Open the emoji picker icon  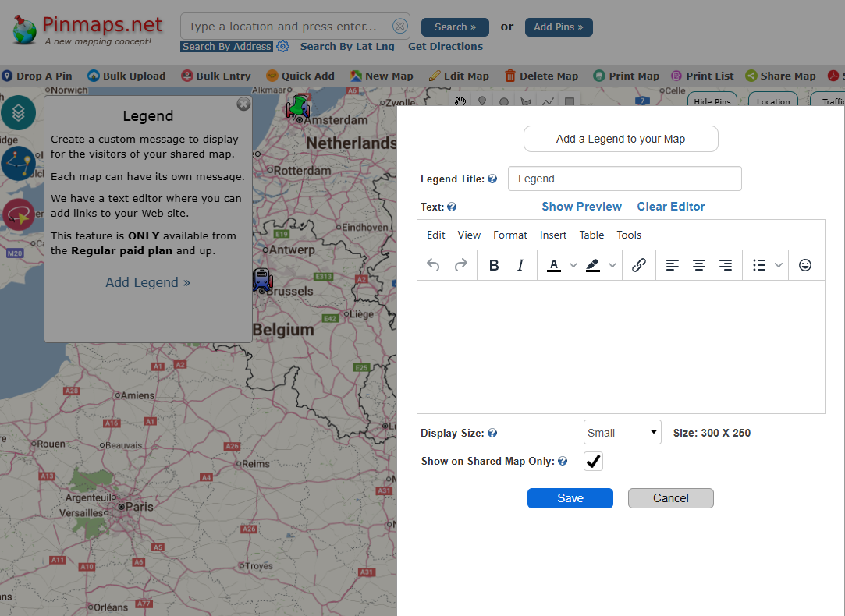coord(805,265)
